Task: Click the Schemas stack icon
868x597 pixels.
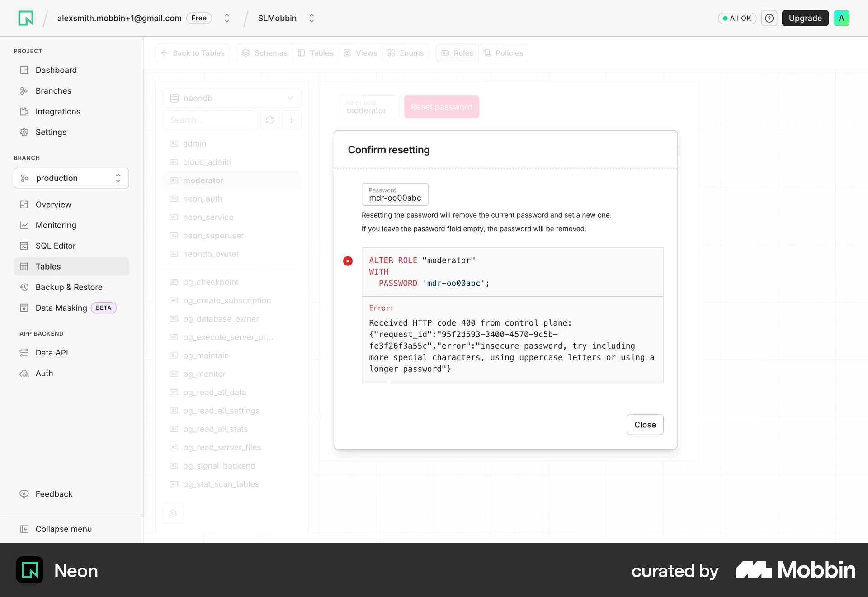Action: (x=246, y=53)
